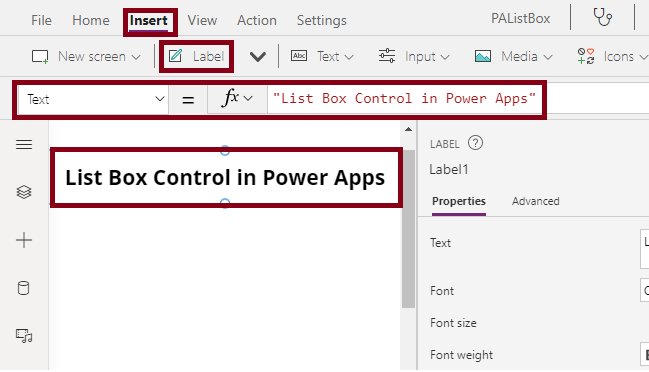Select the Insert tab
Viewport: 649px width, 372px height.
(149, 21)
